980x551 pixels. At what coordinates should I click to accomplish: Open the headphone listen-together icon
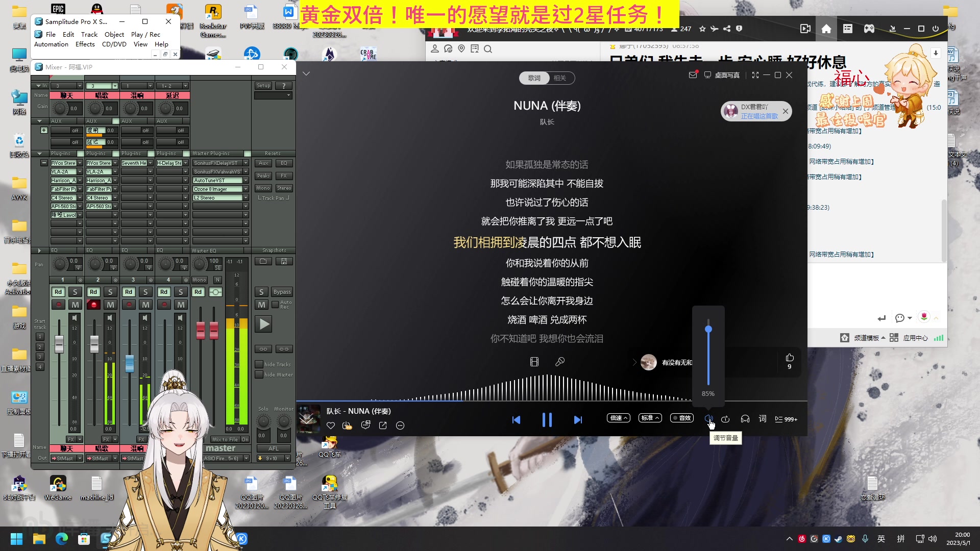click(745, 419)
